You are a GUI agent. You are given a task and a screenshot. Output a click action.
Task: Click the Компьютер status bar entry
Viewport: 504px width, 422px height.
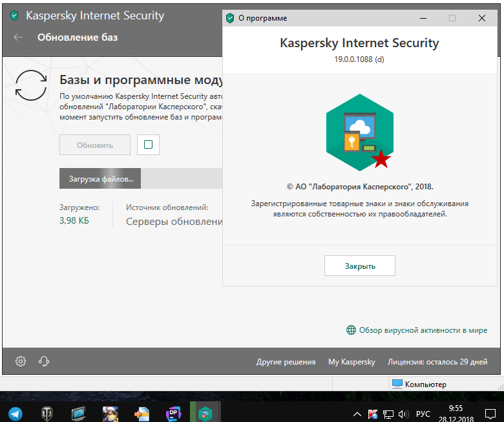coord(419,385)
